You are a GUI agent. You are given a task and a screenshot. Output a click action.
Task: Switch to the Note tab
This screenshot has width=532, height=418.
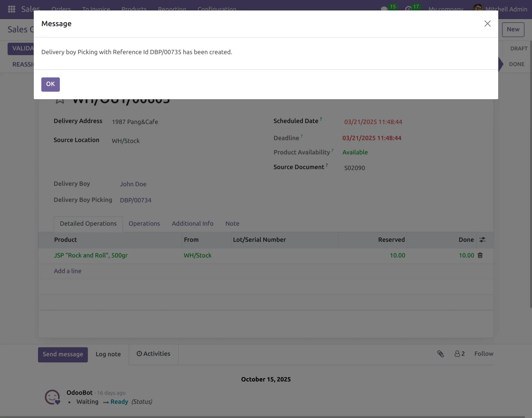pyautogui.click(x=232, y=224)
